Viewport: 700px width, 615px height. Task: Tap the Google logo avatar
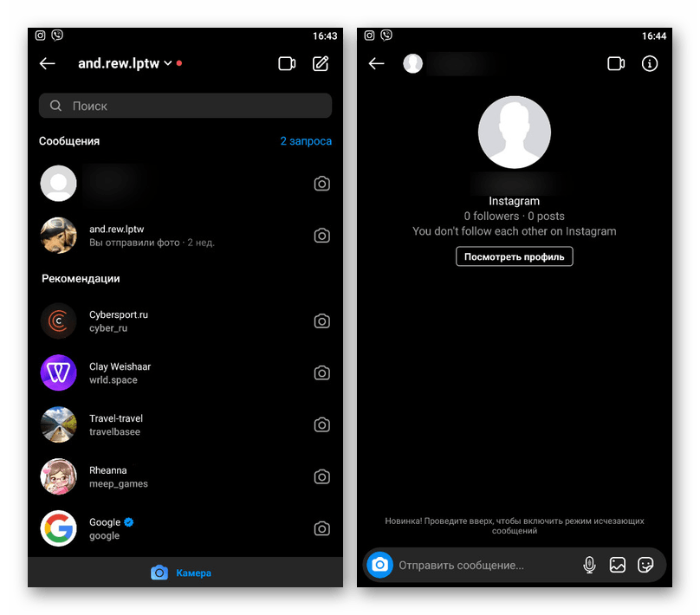coord(59,528)
